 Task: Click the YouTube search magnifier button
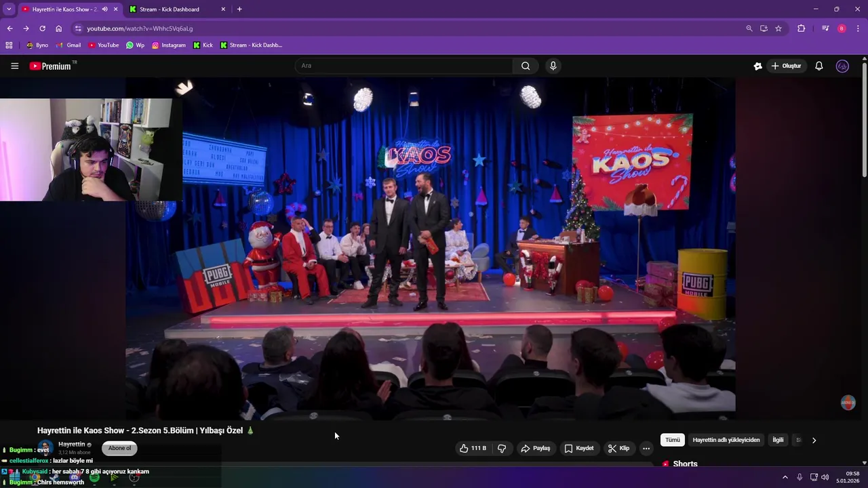click(526, 66)
